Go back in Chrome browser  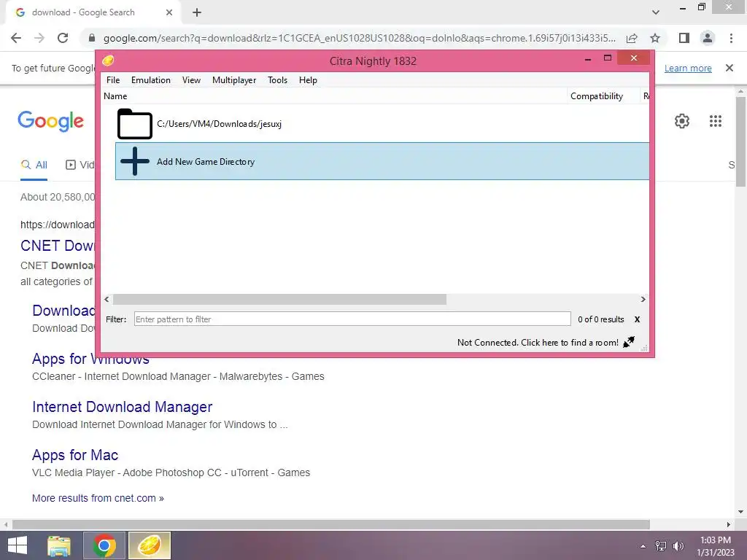coord(16,38)
